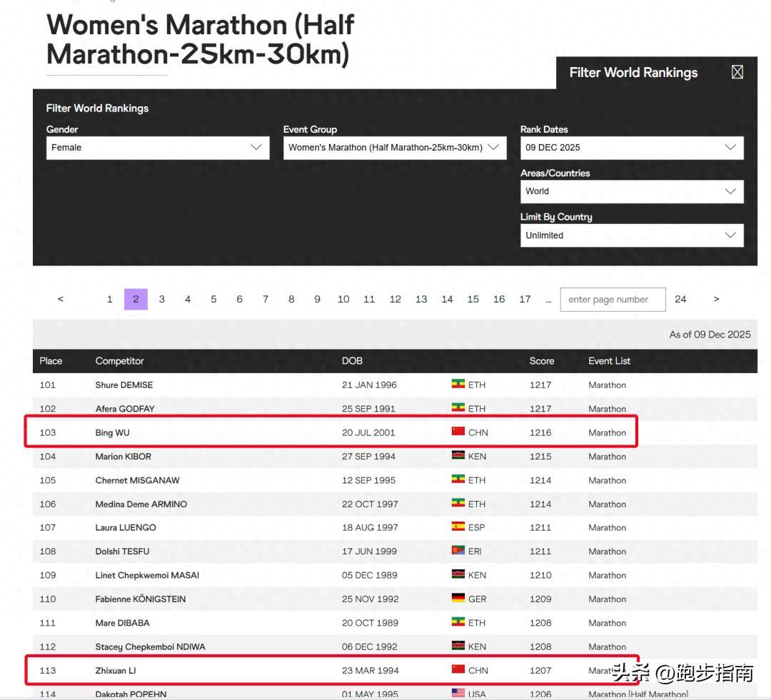Close the Filter World Rankings panel
Image resolution: width=771 pixels, height=700 pixels.
point(737,72)
